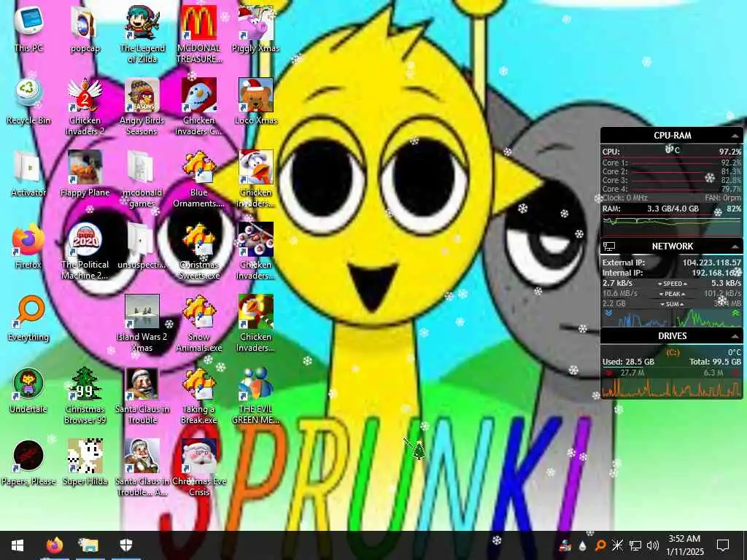Click the Total: 99.5 GB value
This screenshot has width=747, height=560.
click(715, 362)
